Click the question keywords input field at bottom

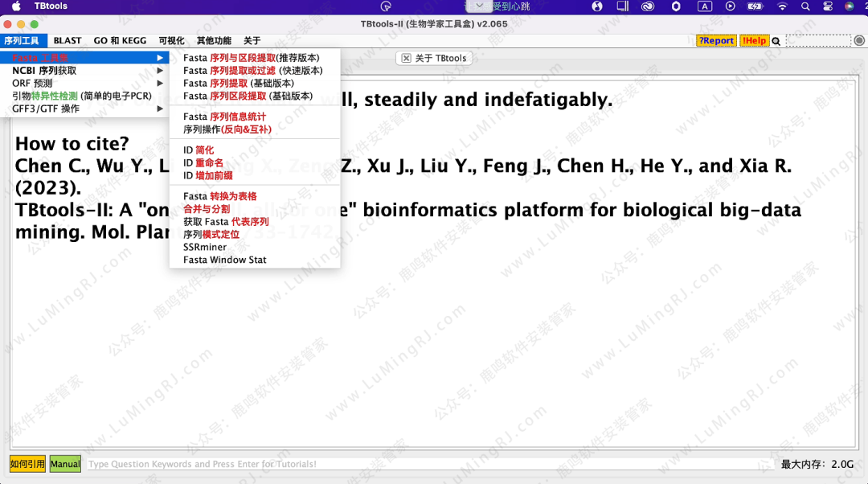click(x=321, y=463)
